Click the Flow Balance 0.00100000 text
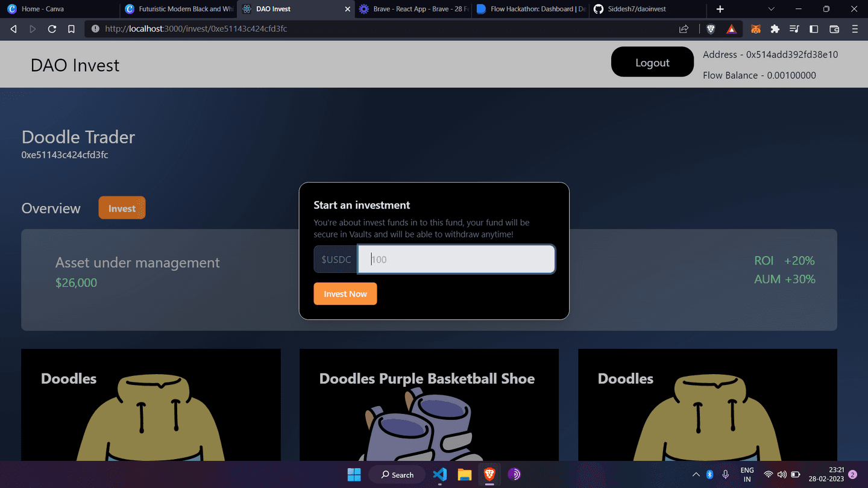Viewport: 868px width, 488px height. point(759,75)
